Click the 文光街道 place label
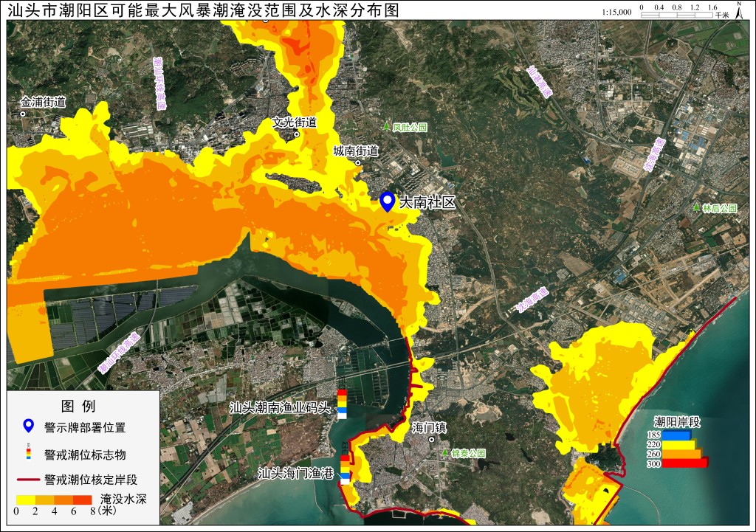756x532 pixels. pos(294,122)
